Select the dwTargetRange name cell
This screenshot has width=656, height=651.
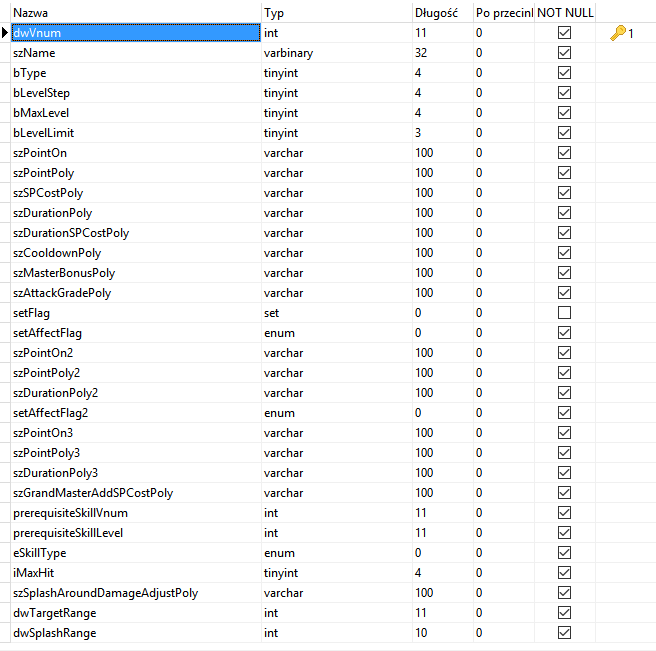(136, 613)
